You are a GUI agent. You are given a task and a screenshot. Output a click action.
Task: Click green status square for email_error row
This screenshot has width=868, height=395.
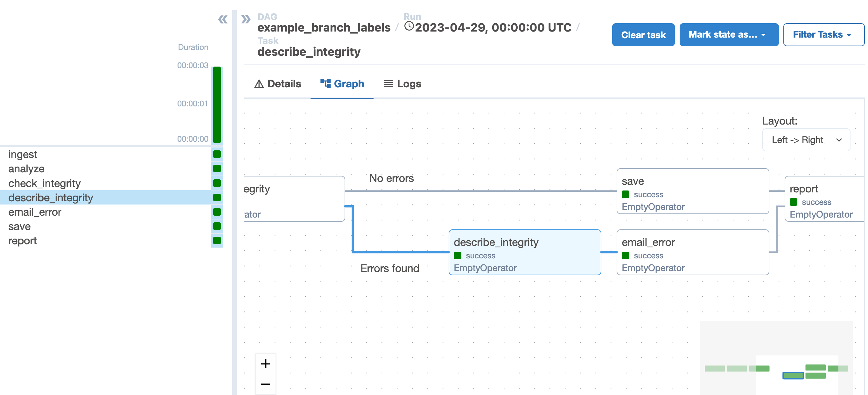pyautogui.click(x=217, y=212)
